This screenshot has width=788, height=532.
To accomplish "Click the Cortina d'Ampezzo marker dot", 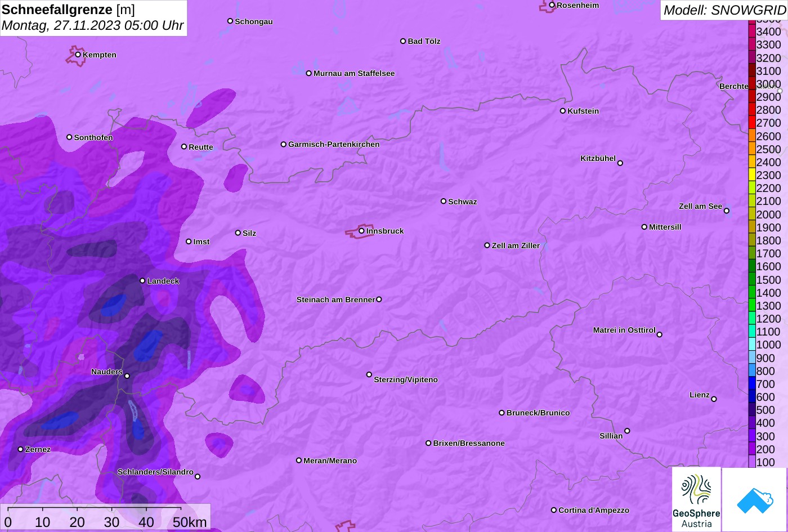I will tap(554, 510).
